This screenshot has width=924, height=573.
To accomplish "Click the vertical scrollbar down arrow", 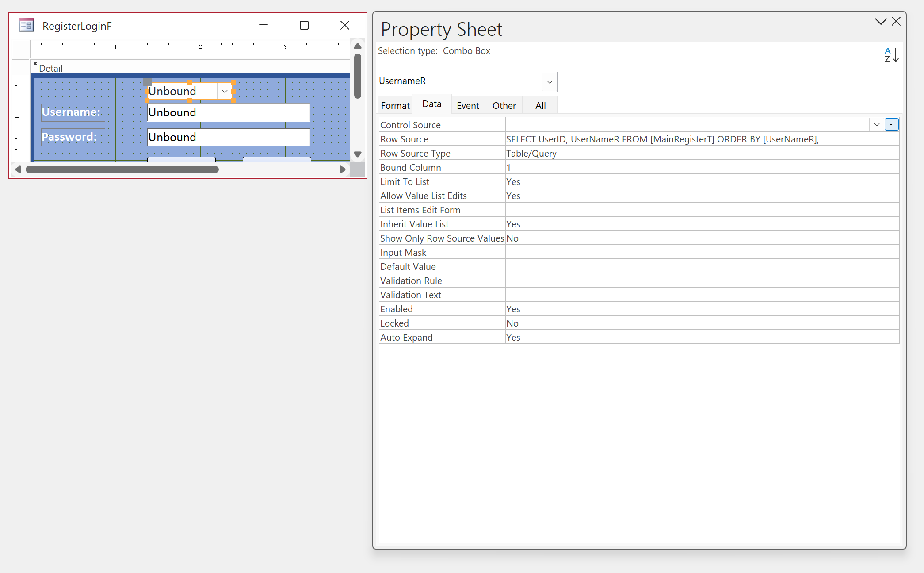I will click(x=358, y=154).
